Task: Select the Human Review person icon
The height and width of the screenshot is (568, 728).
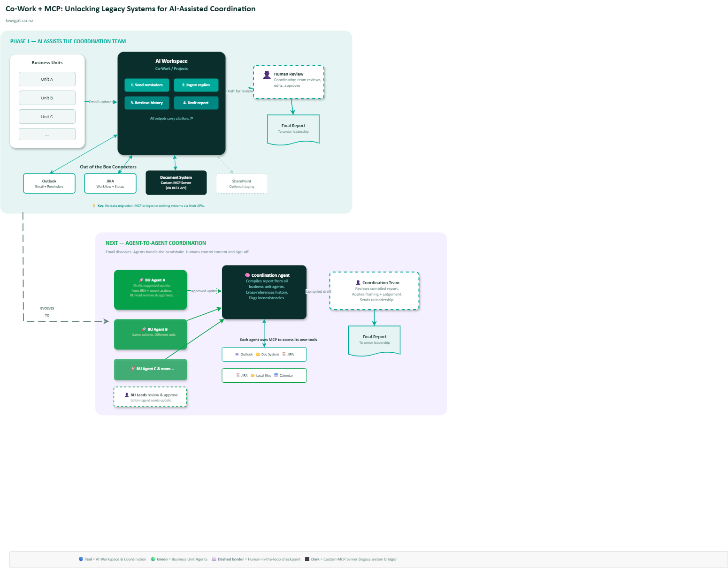Action: click(x=267, y=74)
